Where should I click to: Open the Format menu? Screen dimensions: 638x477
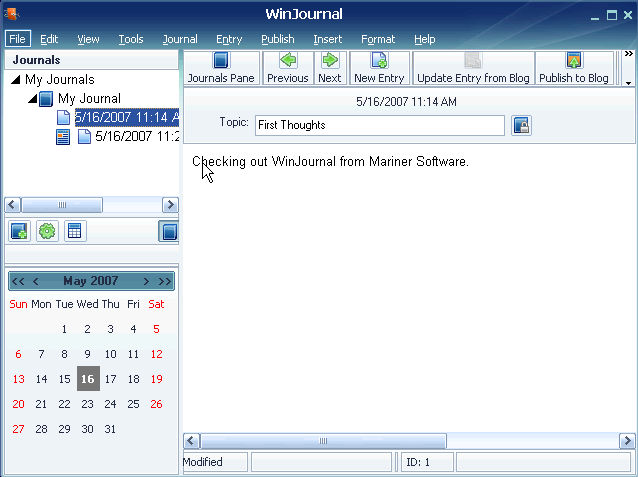pos(378,39)
